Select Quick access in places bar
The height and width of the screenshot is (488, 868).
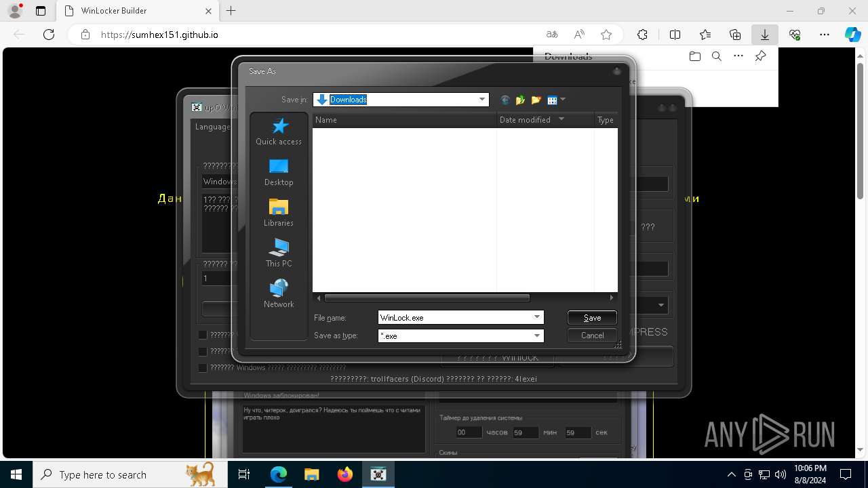(x=279, y=131)
